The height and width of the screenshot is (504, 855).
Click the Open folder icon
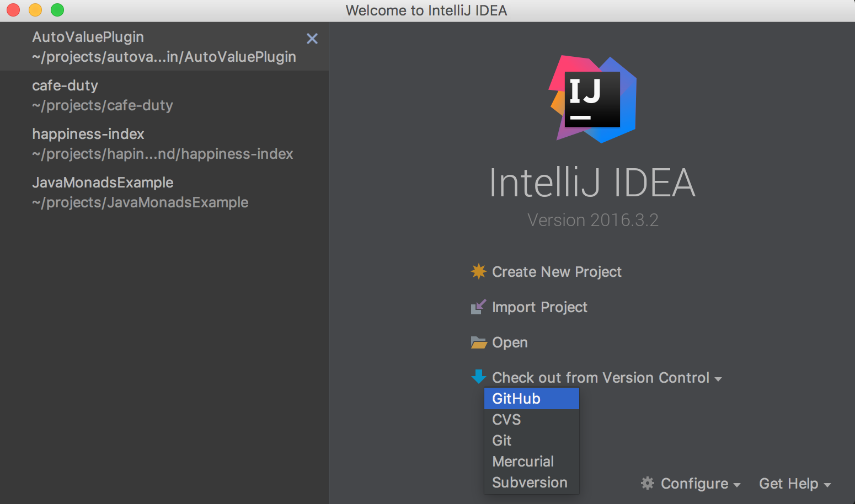tap(478, 342)
